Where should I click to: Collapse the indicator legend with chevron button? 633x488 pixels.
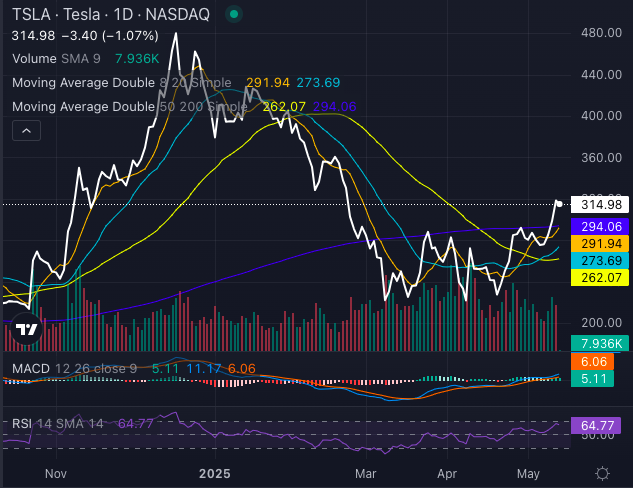26,130
